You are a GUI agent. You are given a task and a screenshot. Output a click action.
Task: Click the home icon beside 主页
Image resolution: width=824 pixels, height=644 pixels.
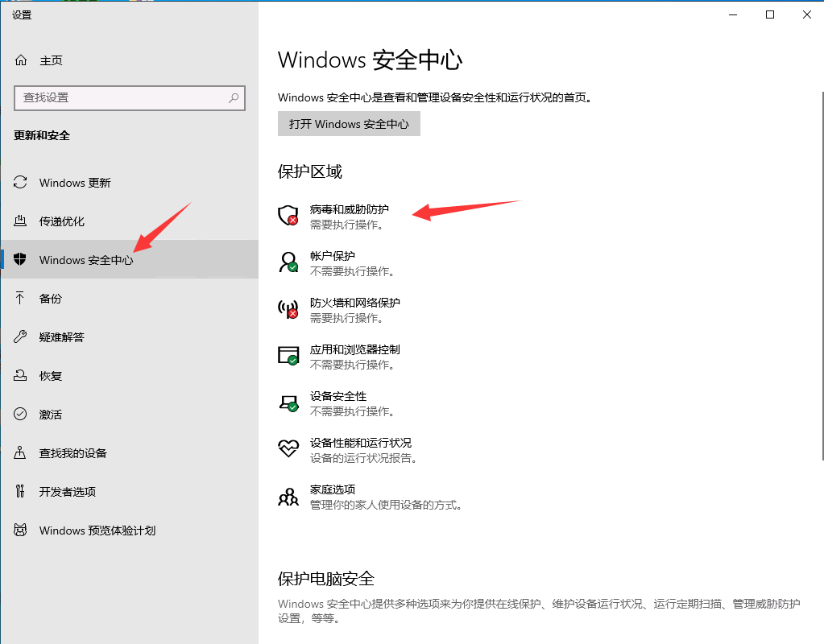point(20,60)
